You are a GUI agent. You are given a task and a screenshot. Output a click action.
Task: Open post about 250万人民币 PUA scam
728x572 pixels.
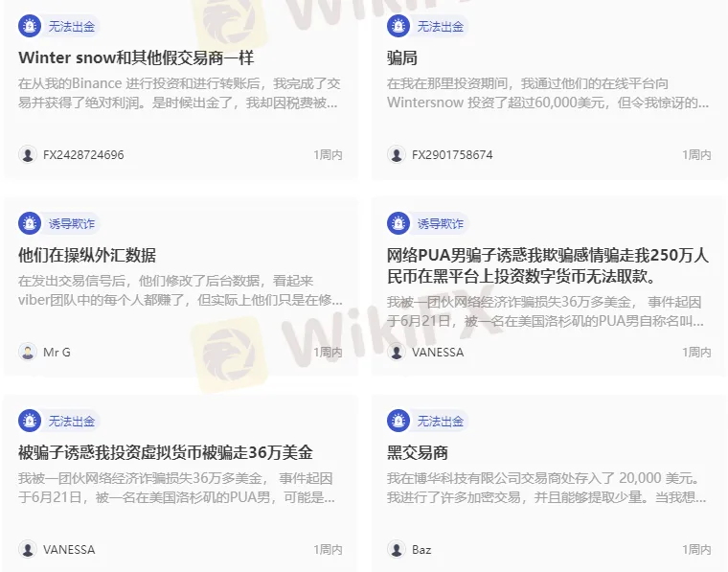(x=548, y=265)
